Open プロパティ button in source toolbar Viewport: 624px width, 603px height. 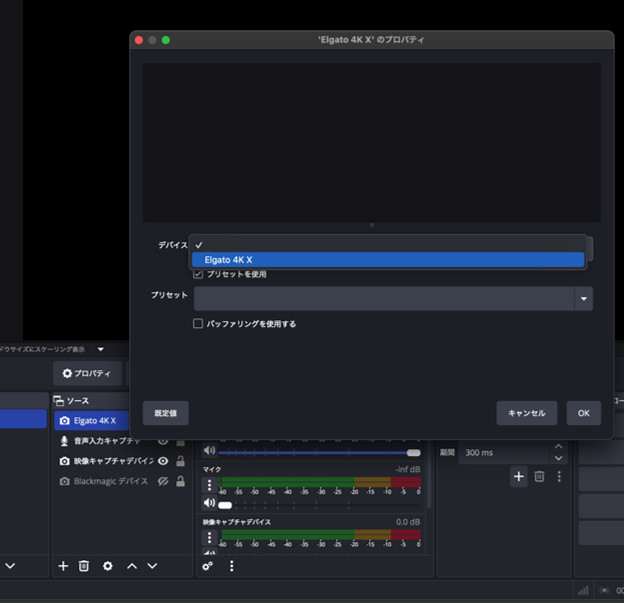tap(87, 373)
